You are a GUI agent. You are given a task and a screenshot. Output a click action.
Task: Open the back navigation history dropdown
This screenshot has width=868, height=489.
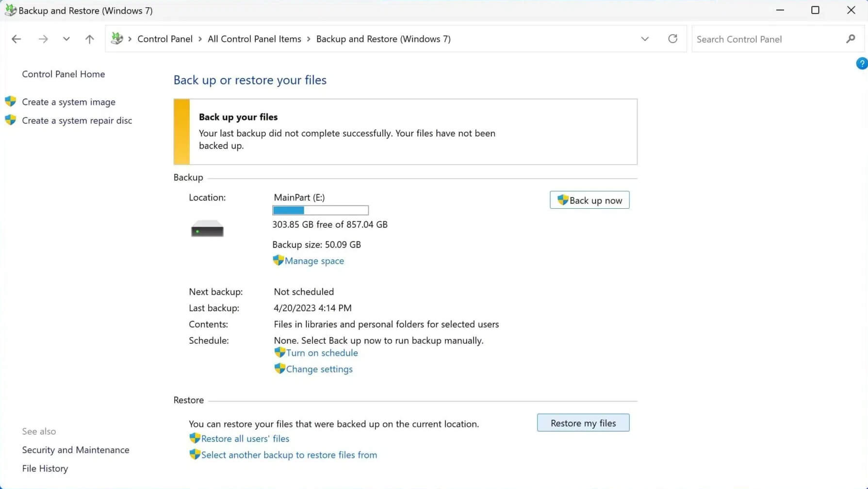point(66,39)
